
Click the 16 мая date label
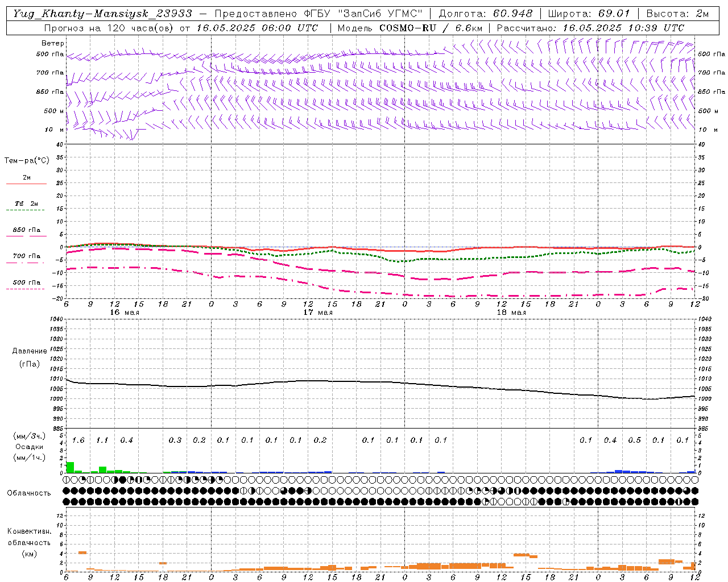click(125, 313)
